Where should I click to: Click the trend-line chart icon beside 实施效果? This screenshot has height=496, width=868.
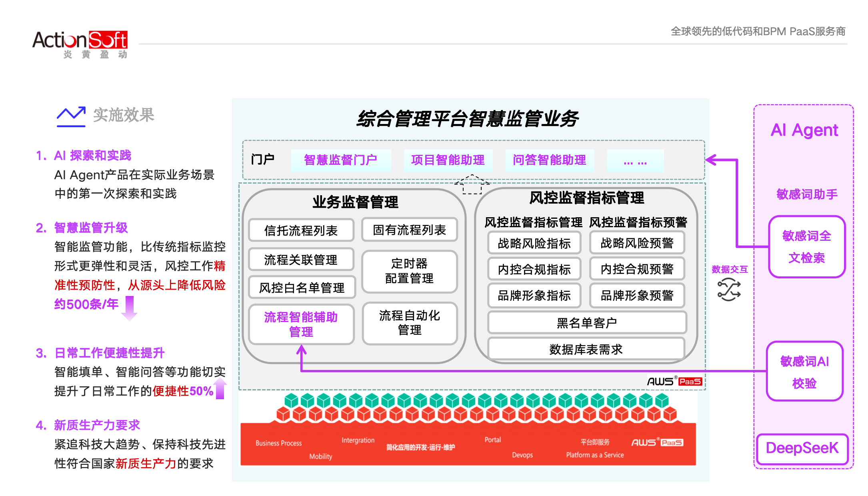[x=71, y=116]
